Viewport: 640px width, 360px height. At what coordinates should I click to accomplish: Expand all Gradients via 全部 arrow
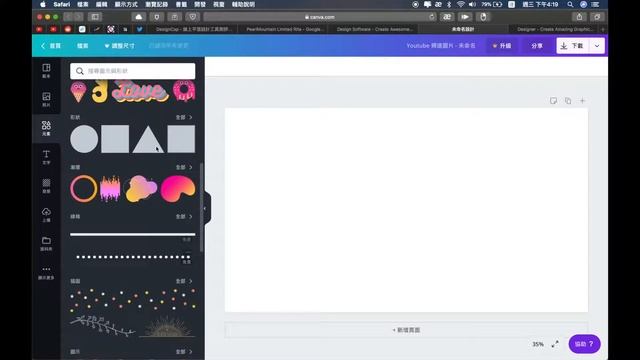(184, 167)
